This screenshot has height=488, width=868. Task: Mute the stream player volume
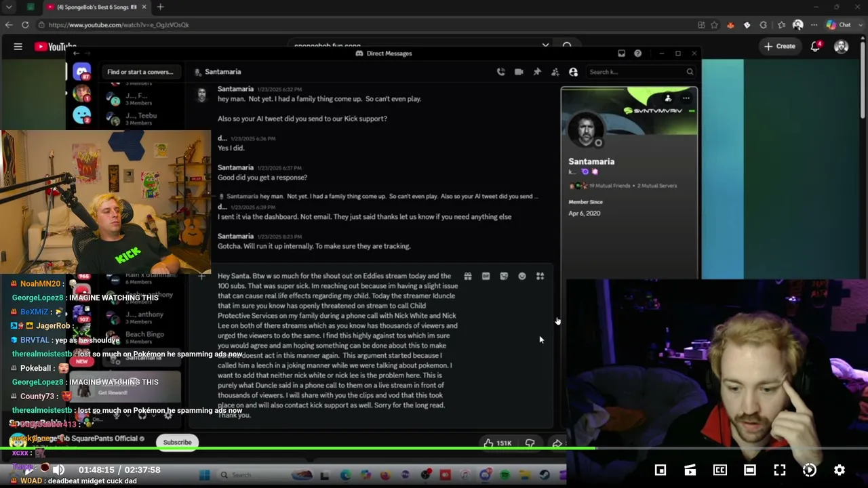[x=59, y=470]
